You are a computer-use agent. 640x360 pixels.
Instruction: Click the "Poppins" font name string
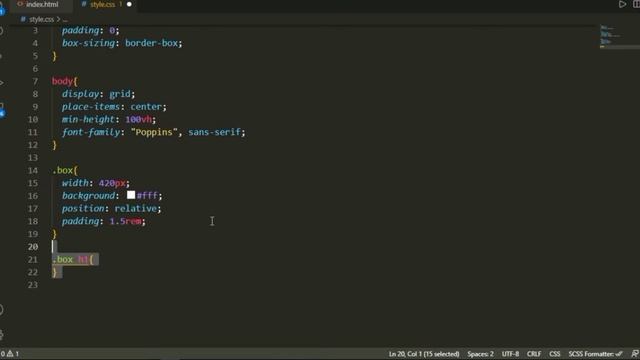pyautogui.click(x=154, y=132)
